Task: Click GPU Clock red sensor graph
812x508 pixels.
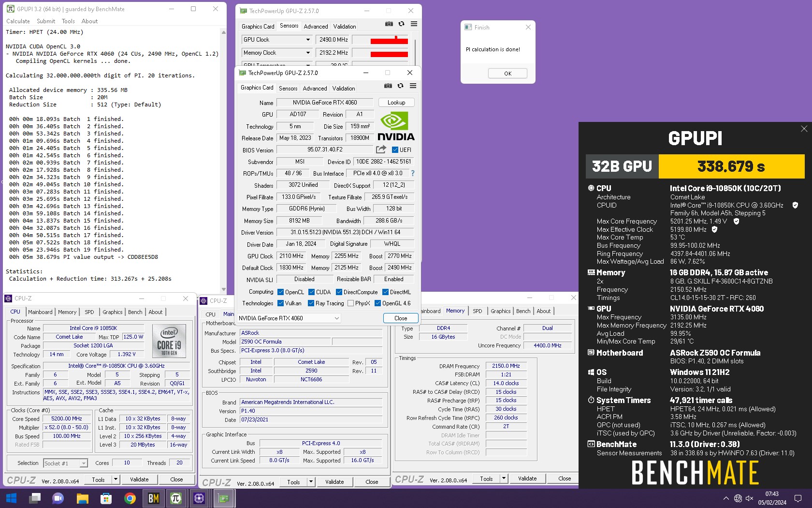Action: (380, 40)
